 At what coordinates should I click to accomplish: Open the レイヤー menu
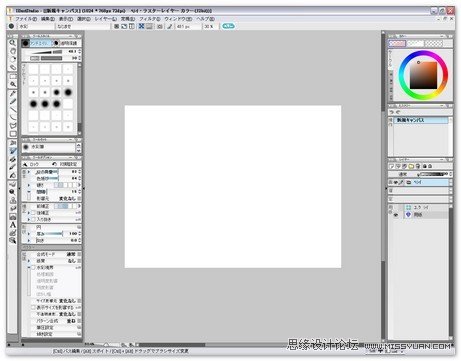106,19
